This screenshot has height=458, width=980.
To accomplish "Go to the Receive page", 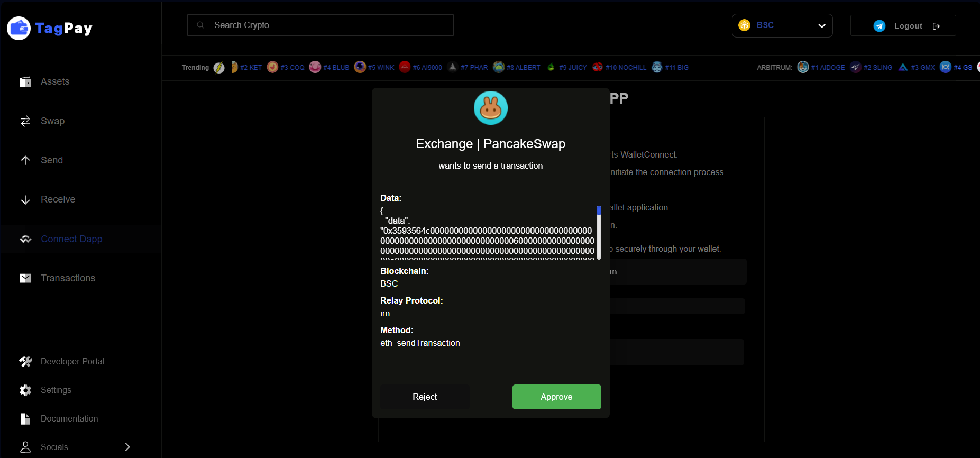I will click(x=58, y=199).
